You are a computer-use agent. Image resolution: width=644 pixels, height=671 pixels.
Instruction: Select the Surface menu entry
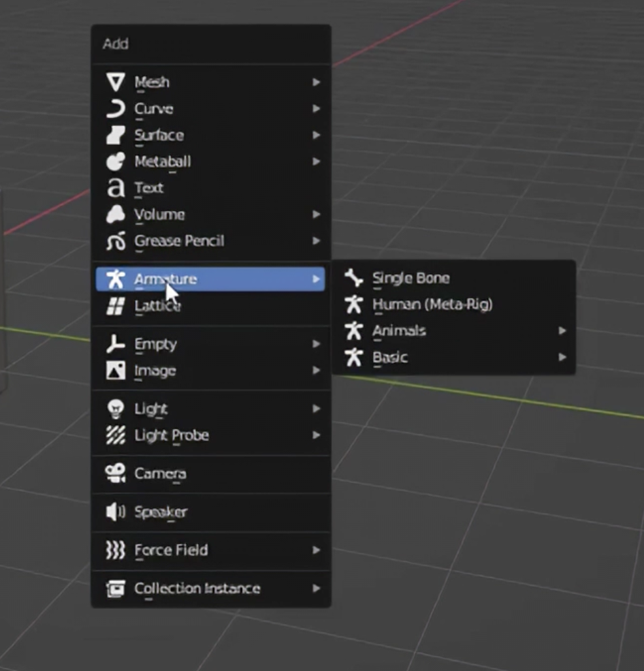211,135
